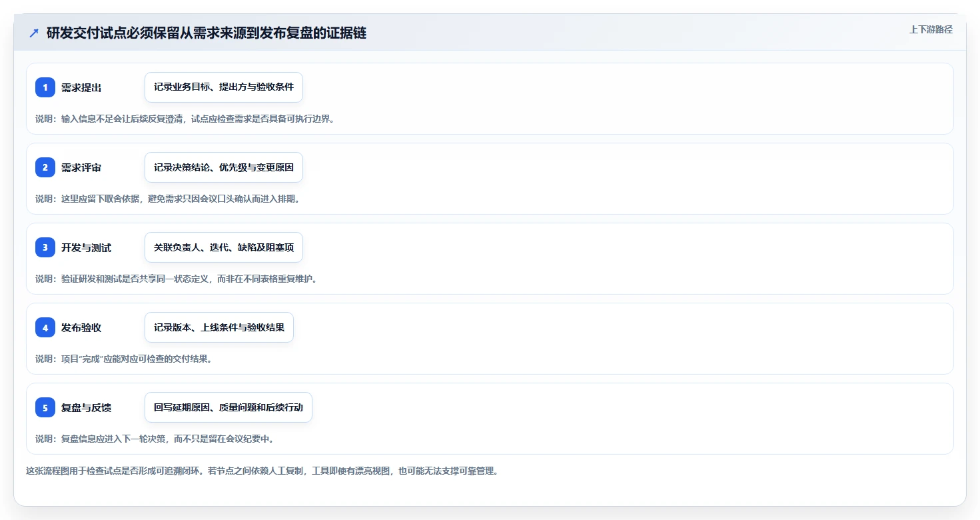Click the footer paragraph starting 这张流程图用于检查
The width and height of the screenshot is (980, 520).
262,471
